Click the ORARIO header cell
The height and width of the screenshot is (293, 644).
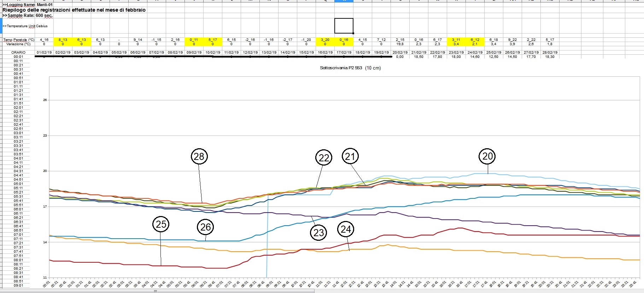pos(18,52)
